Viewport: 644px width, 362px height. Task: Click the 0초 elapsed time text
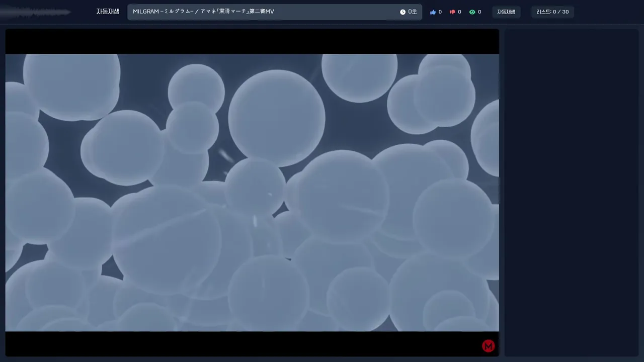[x=413, y=12]
